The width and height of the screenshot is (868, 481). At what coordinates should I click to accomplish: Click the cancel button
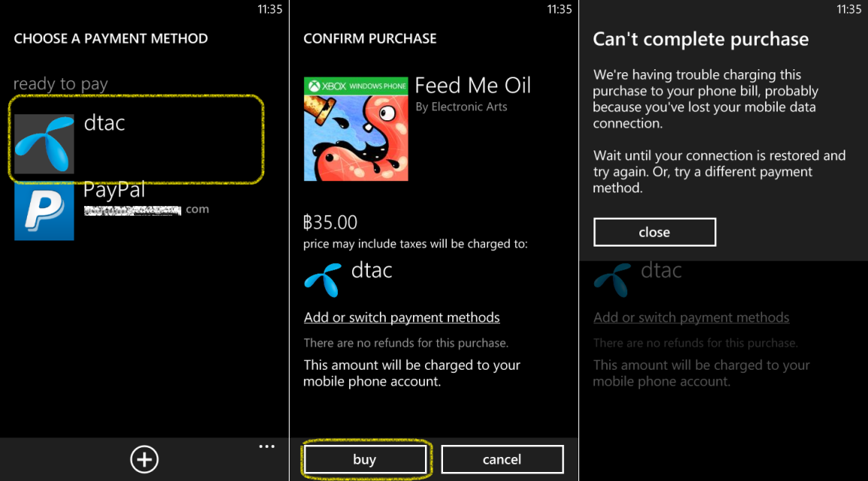point(502,459)
